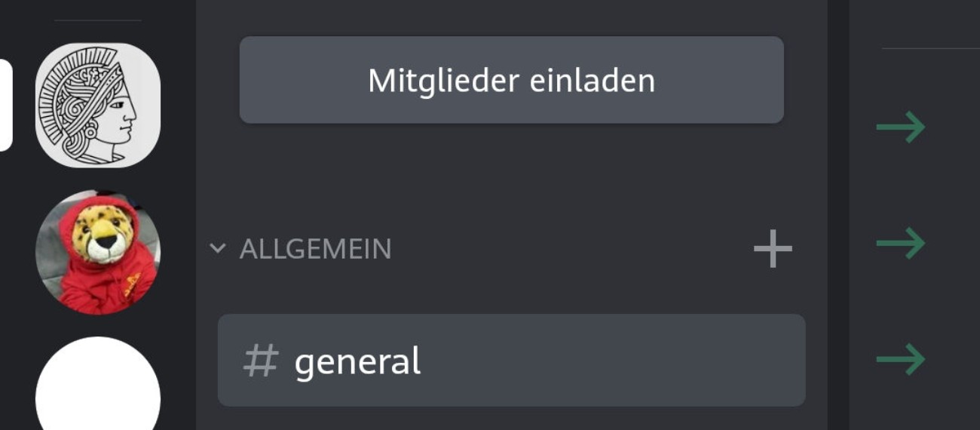Open the general text channel row

pyautogui.click(x=511, y=361)
